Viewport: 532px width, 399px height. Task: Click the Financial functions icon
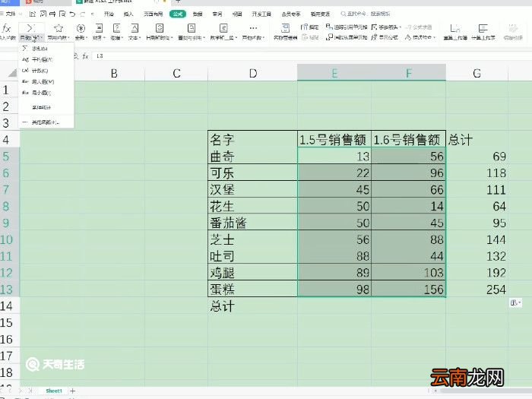(x=99, y=28)
